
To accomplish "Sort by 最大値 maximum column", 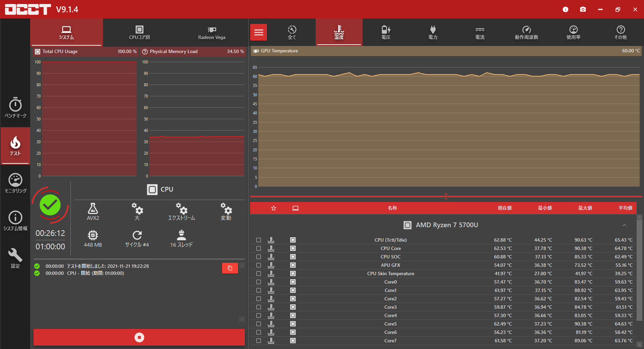I will 585,208.
